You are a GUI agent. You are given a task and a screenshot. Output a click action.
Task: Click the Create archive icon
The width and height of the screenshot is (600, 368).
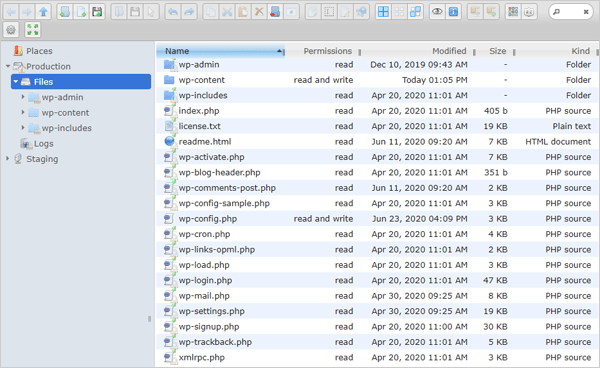click(x=491, y=12)
